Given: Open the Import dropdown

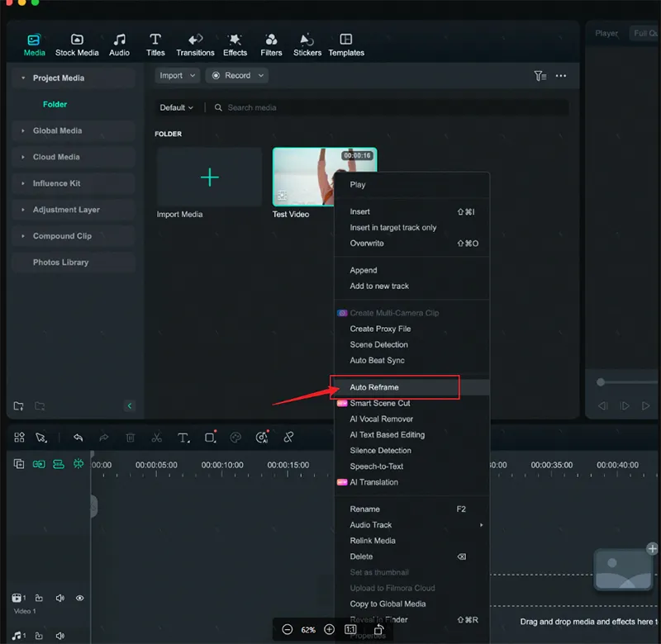Looking at the screenshot, I should (x=177, y=74).
